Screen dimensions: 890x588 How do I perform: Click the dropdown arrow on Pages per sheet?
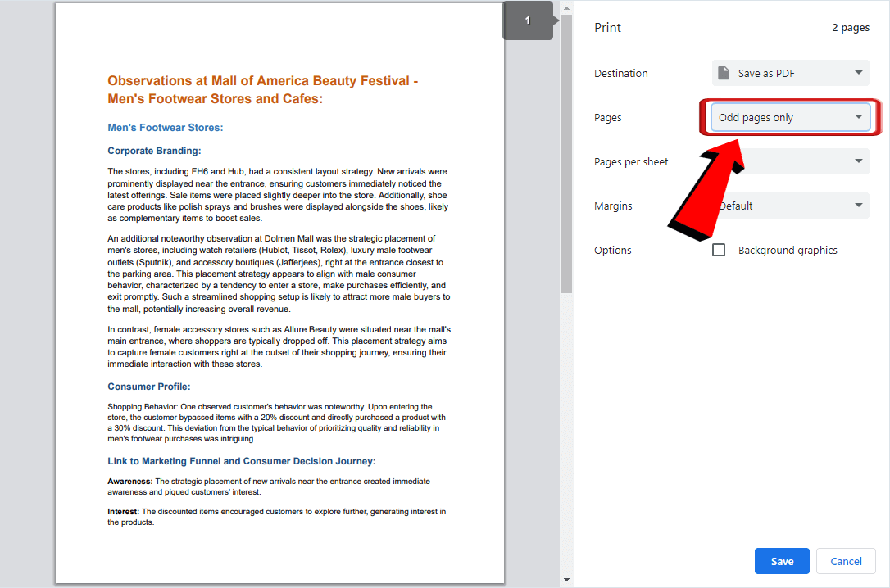tap(859, 161)
